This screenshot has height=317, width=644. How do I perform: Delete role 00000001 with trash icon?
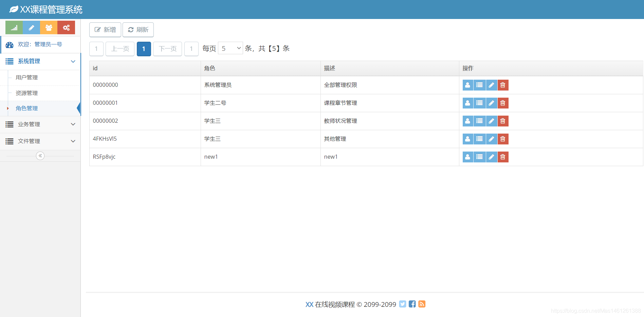(x=503, y=103)
